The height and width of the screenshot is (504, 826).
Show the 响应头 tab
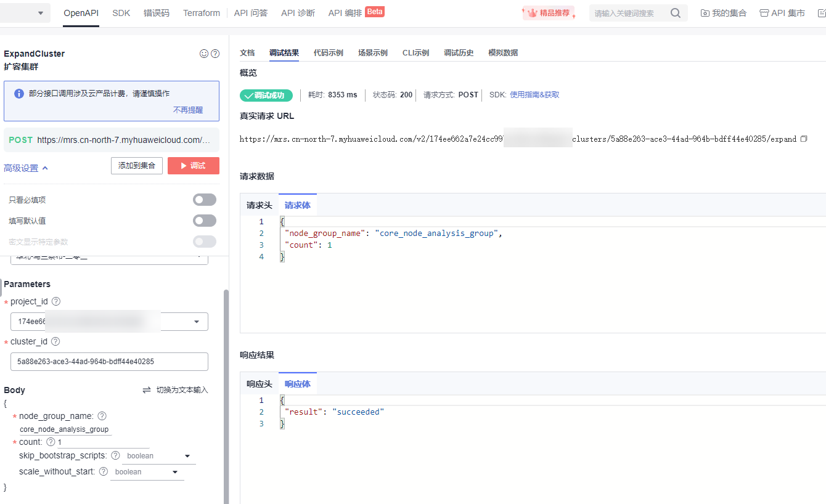pyautogui.click(x=260, y=384)
